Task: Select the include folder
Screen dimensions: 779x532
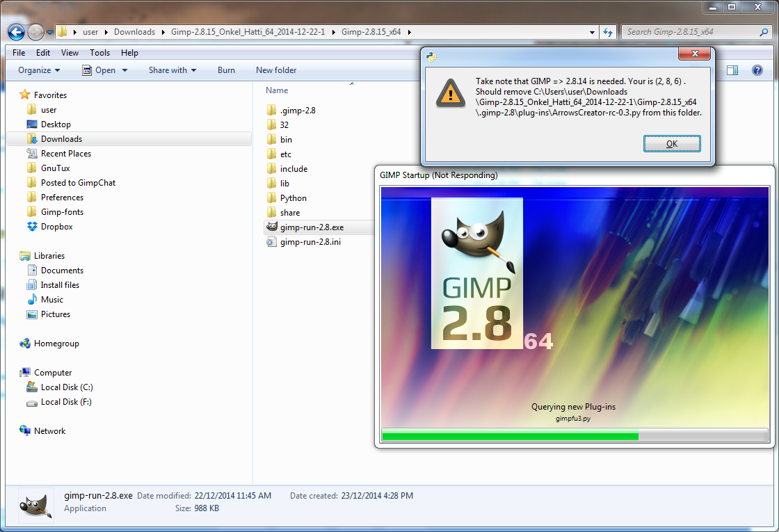Action: (x=294, y=169)
